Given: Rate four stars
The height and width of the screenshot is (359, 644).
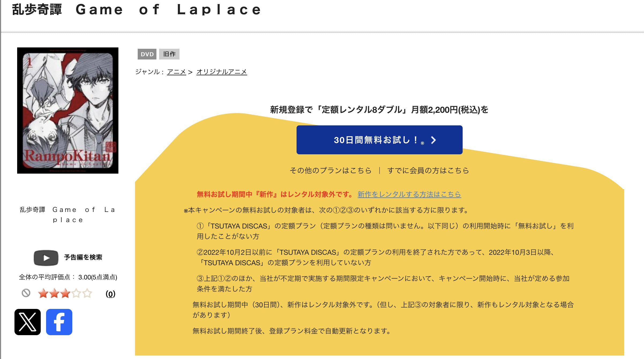Looking at the screenshot, I should click(76, 293).
